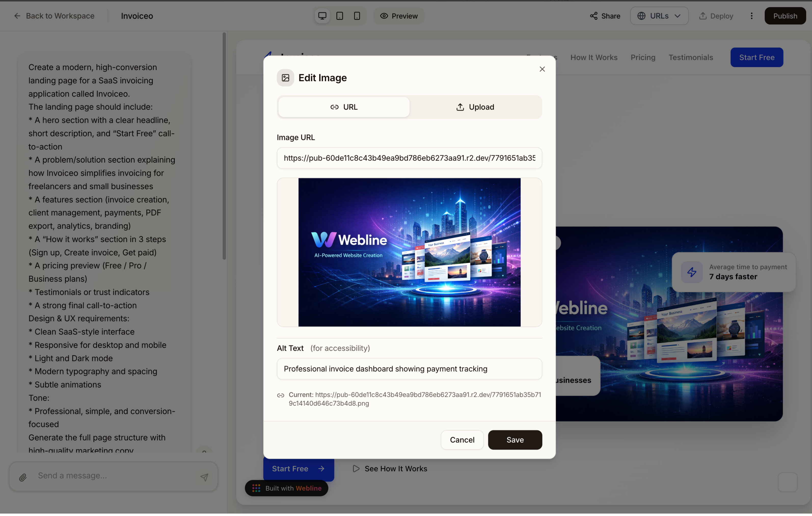This screenshot has width=812, height=516.
Task: Select the Upload tab
Action: pos(475,107)
